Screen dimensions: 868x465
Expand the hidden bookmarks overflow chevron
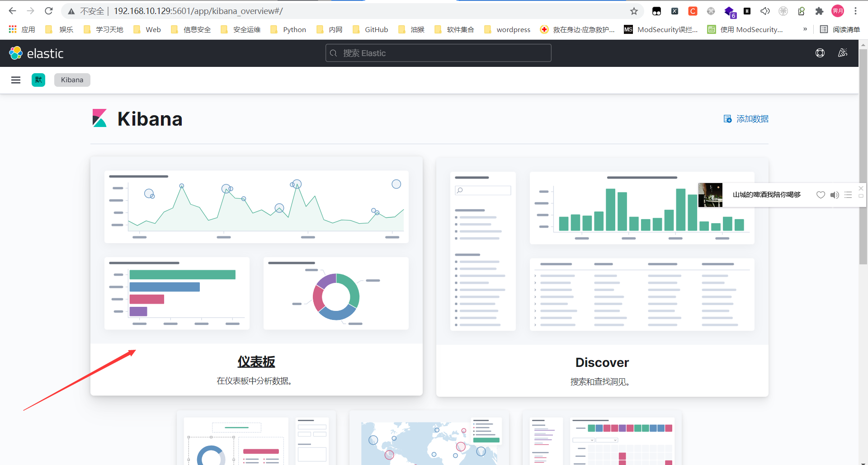[805, 29]
